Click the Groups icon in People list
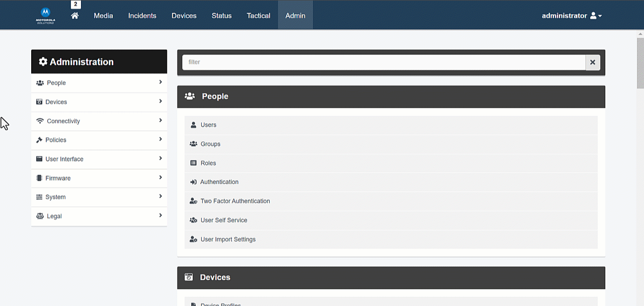This screenshot has height=306, width=644. click(x=193, y=144)
